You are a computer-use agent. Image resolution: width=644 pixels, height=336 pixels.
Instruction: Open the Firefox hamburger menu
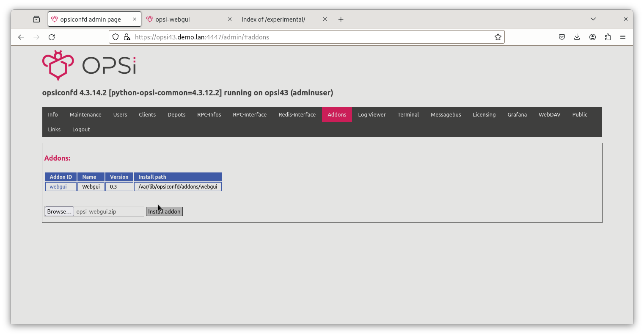623,37
